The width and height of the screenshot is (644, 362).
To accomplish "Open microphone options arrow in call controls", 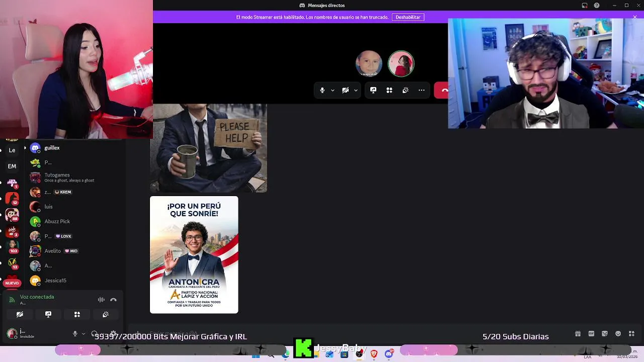I will pyautogui.click(x=333, y=90).
